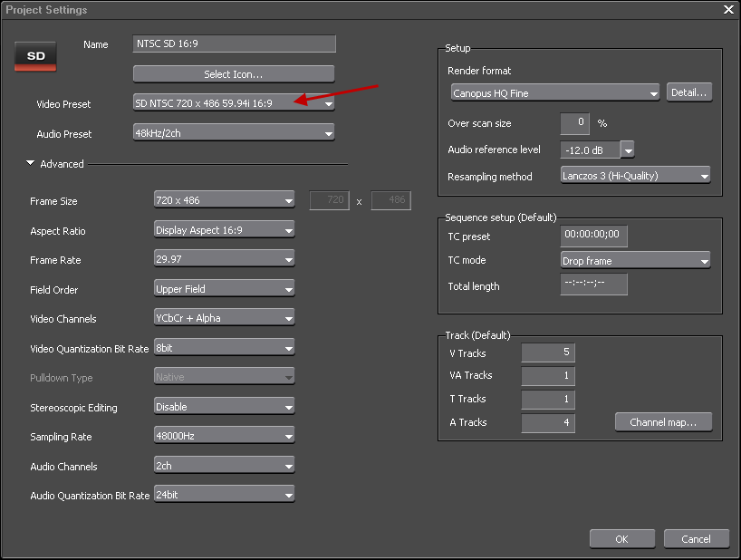This screenshot has height=560, width=741.
Task: Change the Aspect Ratio selection
Action: [225, 231]
